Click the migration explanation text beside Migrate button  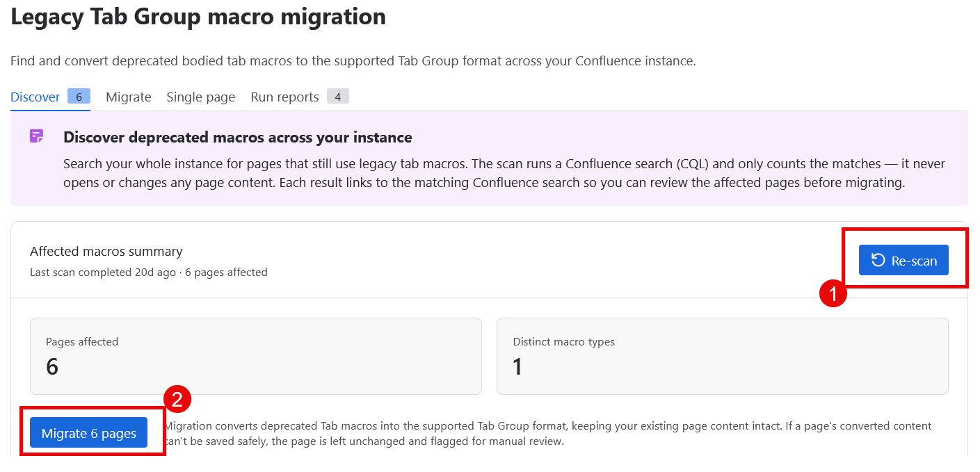[x=548, y=434]
